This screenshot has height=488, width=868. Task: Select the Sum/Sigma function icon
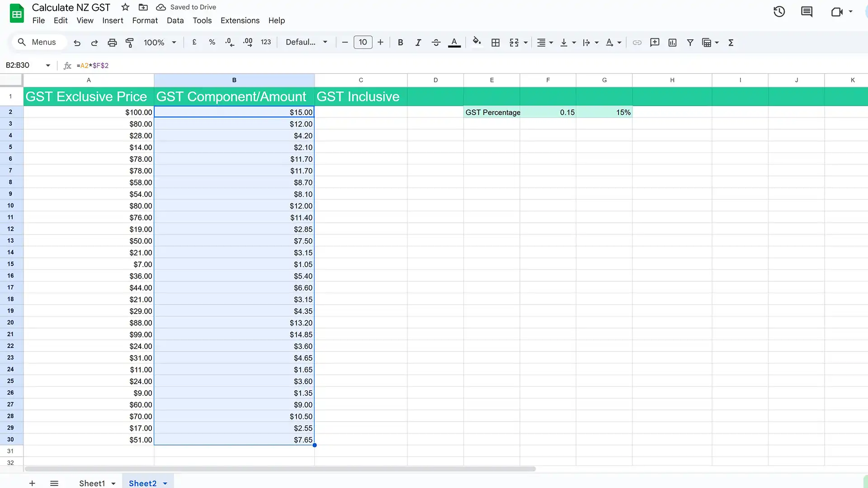pyautogui.click(x=731, y=42)
